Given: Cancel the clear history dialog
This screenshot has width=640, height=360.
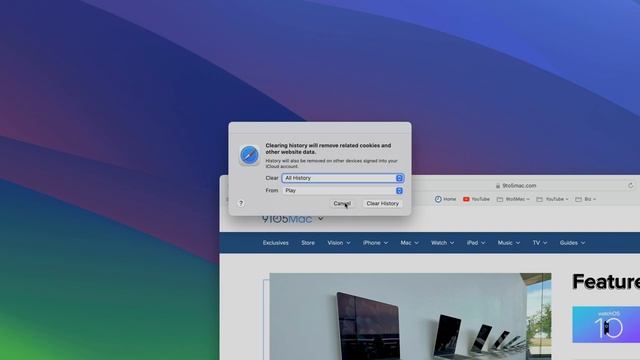Looking at the screenshot, I should [342, 203].
